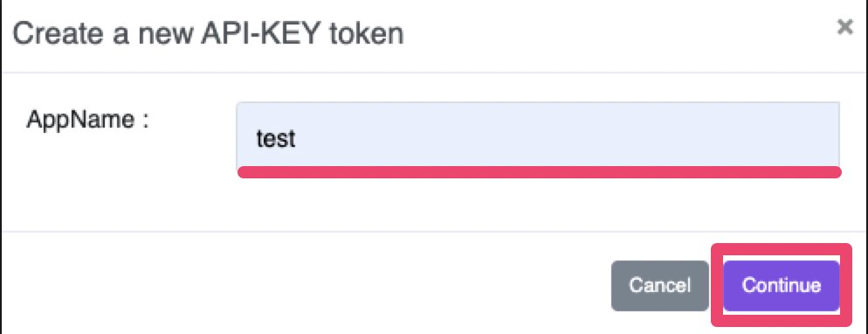Close the API-KEY token dialog
This screenshot has height=334, width=868.
[x=844, y=26]
